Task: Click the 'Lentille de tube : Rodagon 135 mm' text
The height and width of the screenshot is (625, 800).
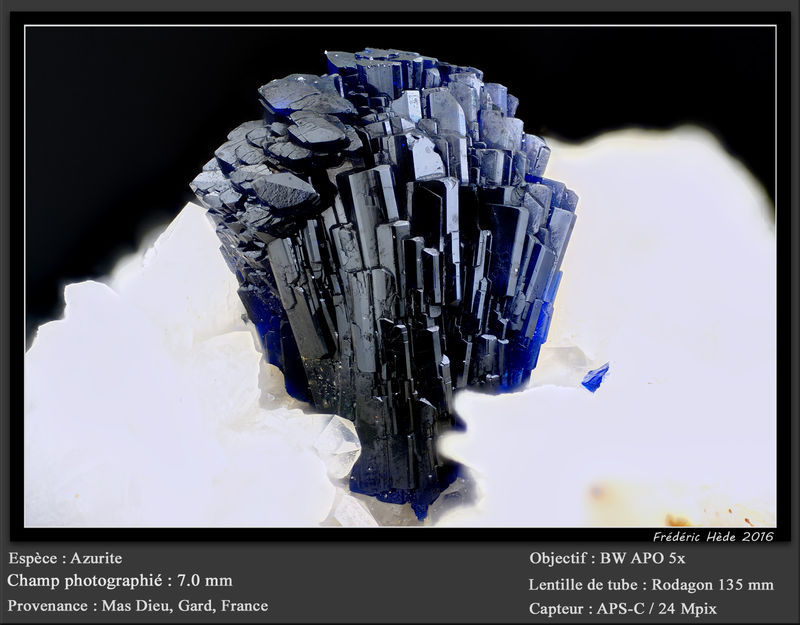Action: click(651, 584)
